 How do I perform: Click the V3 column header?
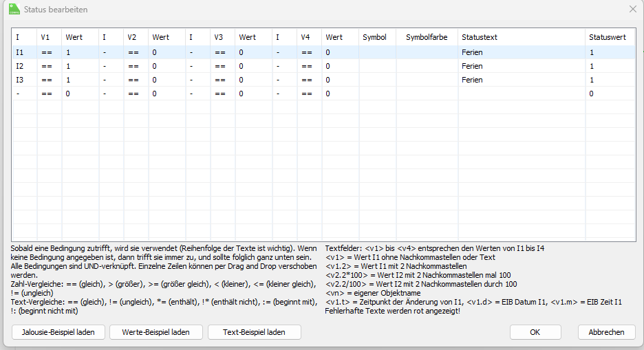[223, 37]
